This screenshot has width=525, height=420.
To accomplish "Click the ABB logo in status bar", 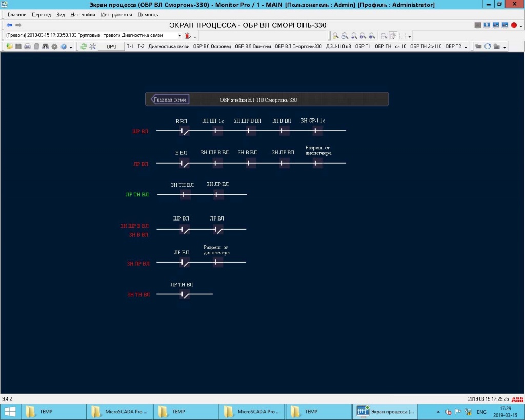I will click(518, 399).
